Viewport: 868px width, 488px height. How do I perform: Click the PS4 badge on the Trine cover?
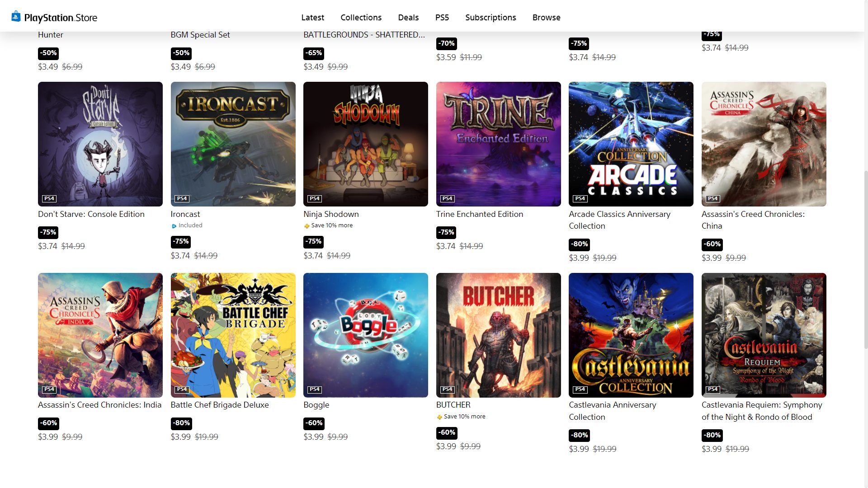point(447,199)
